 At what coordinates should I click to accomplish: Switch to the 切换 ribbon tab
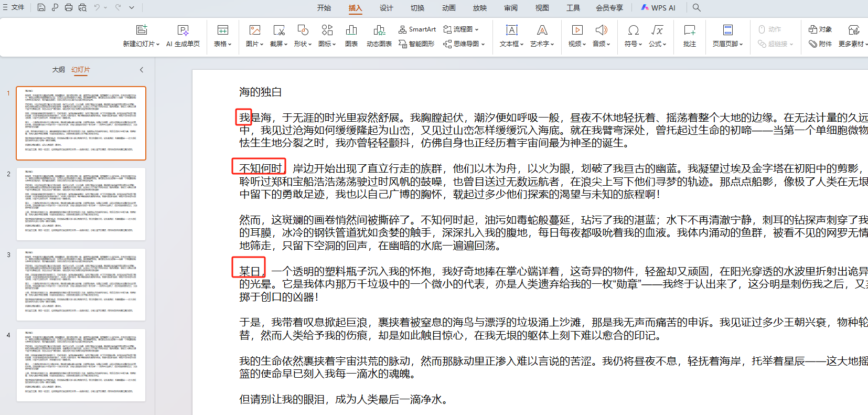click(417, 8)
